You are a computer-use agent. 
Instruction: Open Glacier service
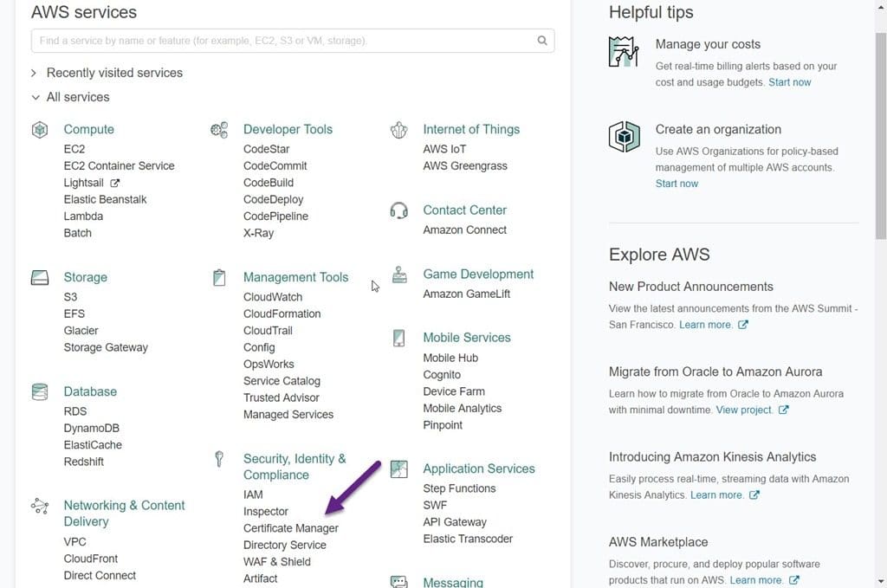tap(81, 331)
